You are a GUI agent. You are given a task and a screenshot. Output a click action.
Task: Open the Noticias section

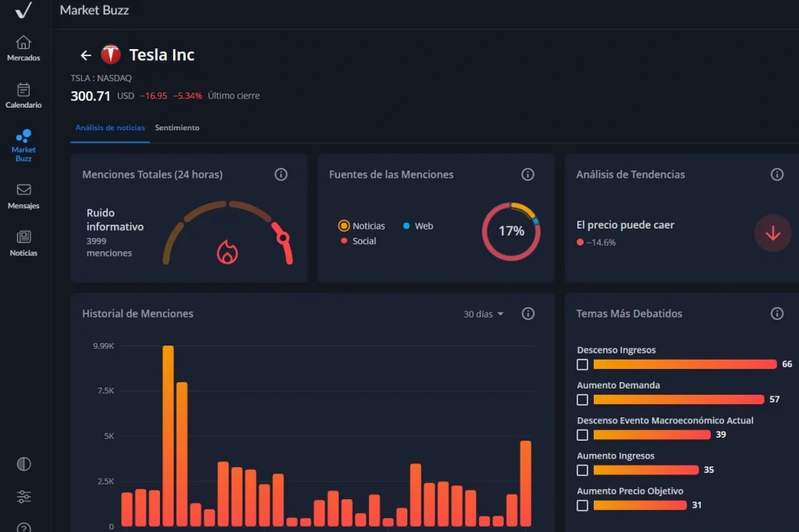[23, 243]
